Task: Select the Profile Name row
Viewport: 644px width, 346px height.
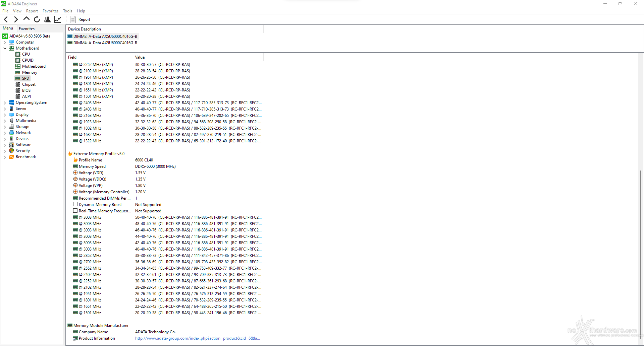Action: point(165,160)
